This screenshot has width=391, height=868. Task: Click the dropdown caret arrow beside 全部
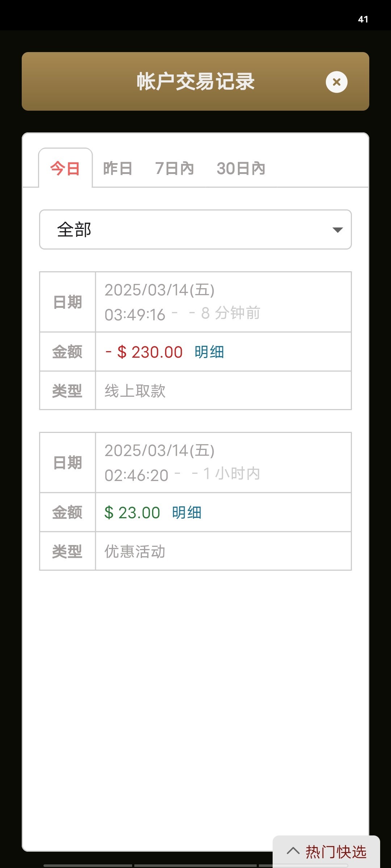tap(337, 230)
